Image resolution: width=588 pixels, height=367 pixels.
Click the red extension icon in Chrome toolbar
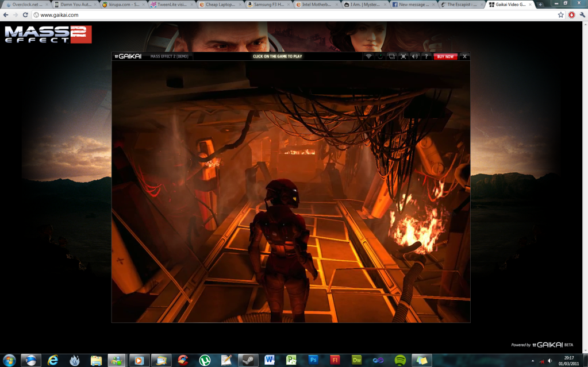pyautogui.click(x=571, y=15)
